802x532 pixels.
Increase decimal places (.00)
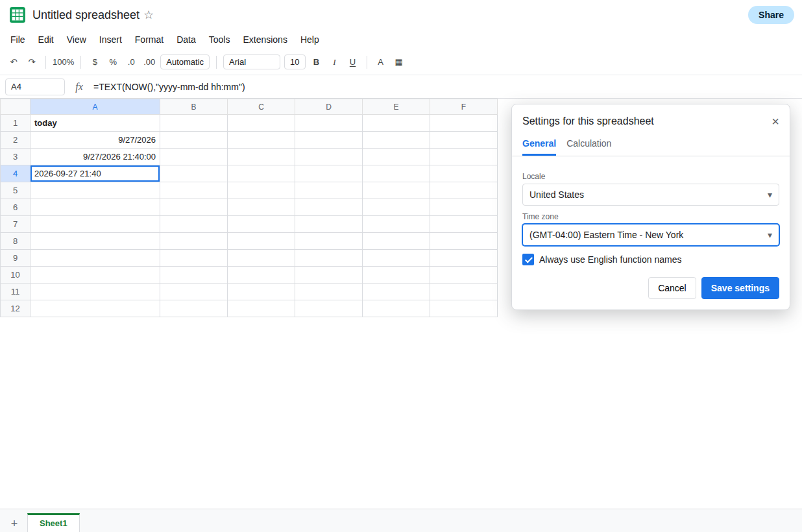tap(149, 62)
